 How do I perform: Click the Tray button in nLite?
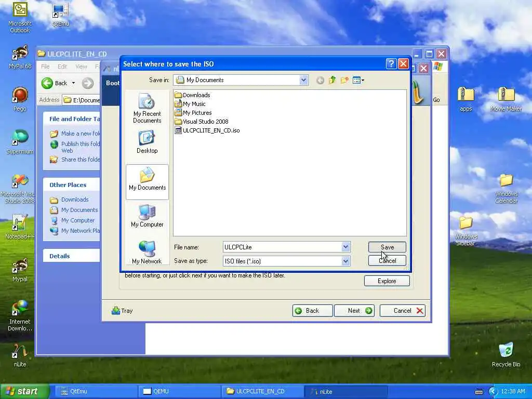(x=122, y=311)
